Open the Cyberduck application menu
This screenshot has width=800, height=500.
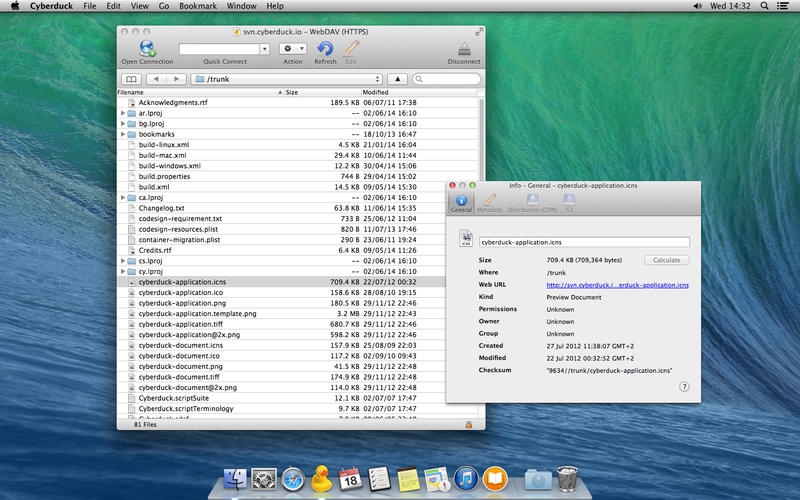click(52, 6)
